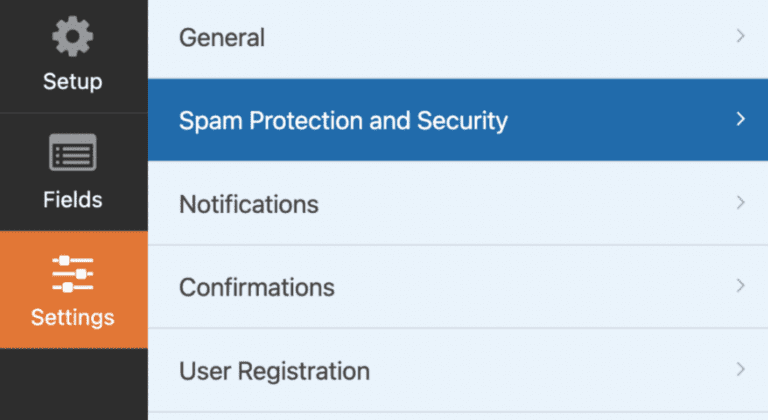The image size is (768, 420).
Task: Go to the Confirmations label
Action: coord(256,288)
